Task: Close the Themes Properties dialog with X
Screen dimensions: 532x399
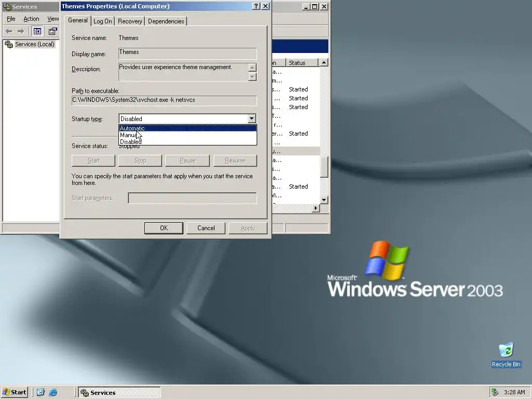Action: pyautogui.click(x=265, y=6)
